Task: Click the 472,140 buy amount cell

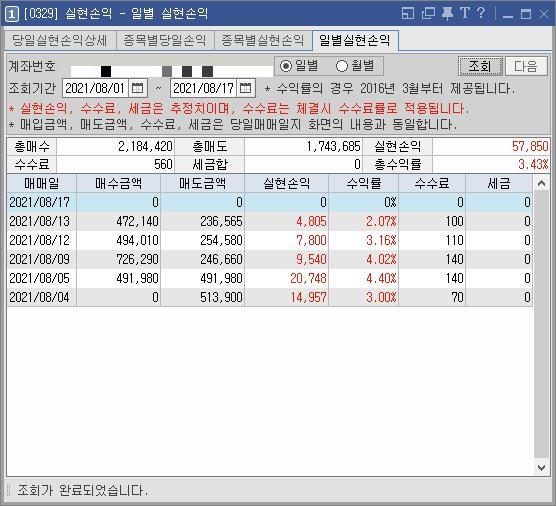Action: [118, 221]
